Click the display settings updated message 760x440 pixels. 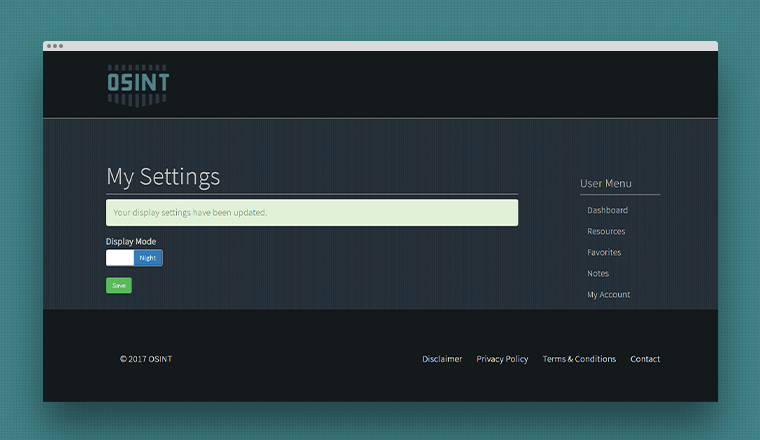point(311,213)
